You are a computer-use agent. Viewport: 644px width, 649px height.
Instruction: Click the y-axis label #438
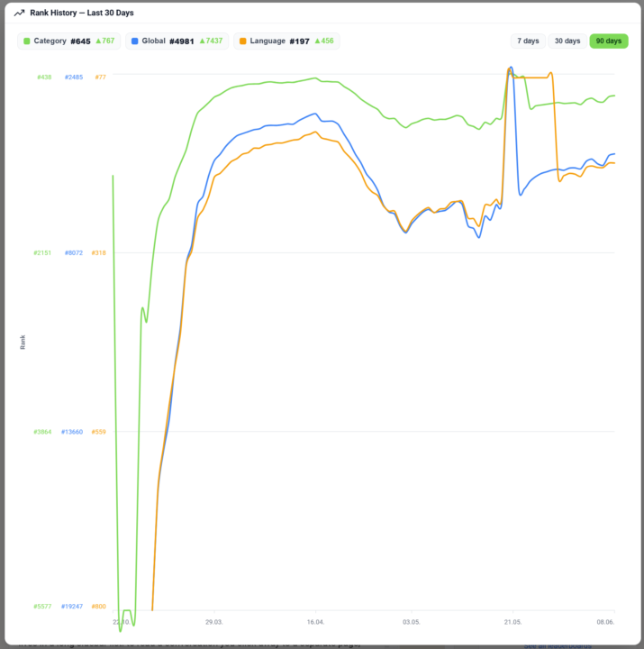pos(44,77)
